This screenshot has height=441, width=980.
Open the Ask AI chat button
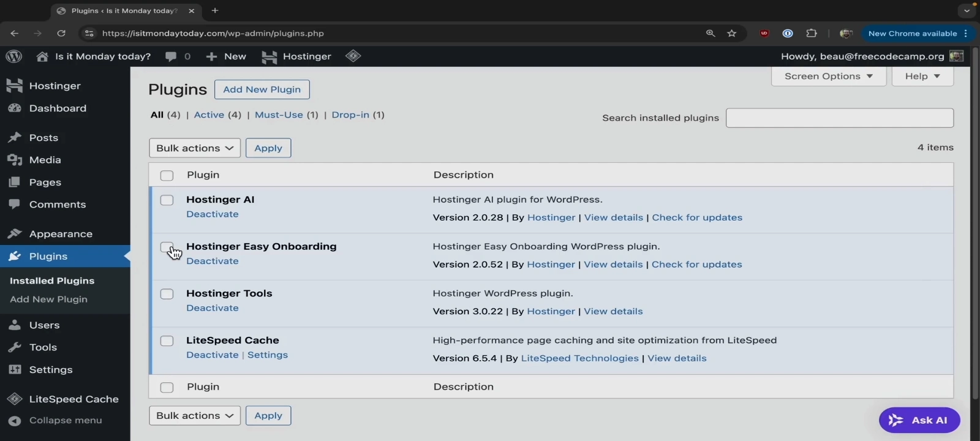click(919, 420)
